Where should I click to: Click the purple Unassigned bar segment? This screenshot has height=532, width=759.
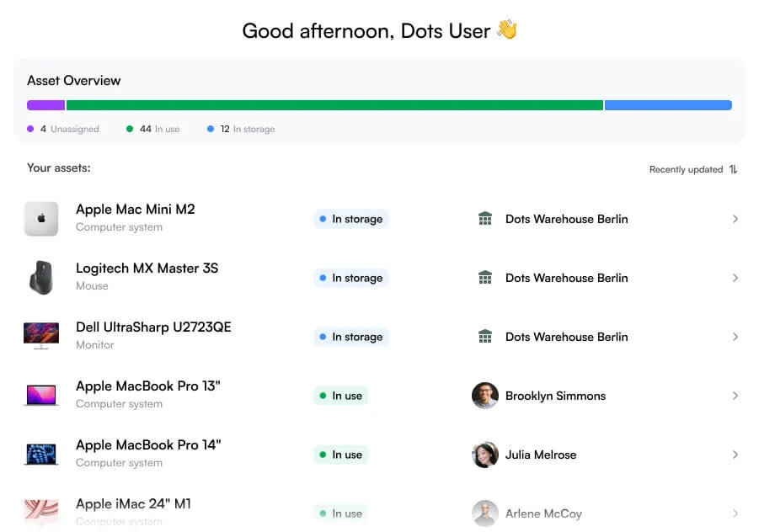(46, 105)
